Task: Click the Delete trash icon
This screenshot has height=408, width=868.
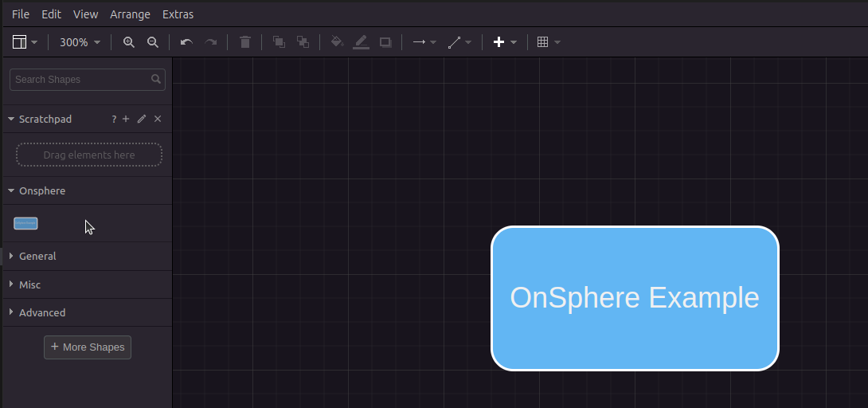Action: [245, 42]
